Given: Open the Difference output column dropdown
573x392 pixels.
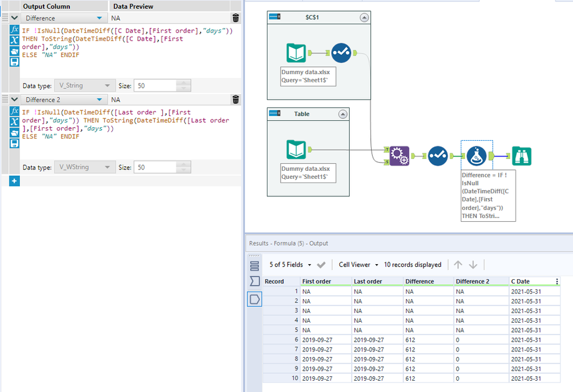Looking at the screenshot, I should (x=100, y=19).
